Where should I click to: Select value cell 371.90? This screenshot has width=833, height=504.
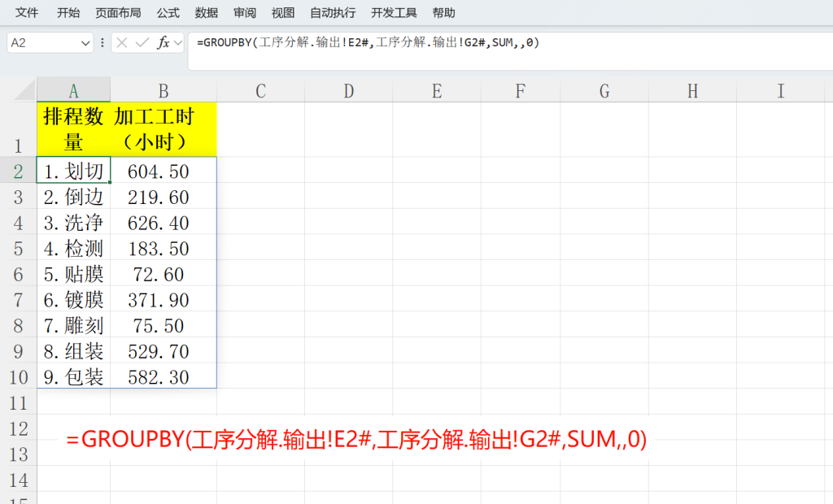coord(164,298)
